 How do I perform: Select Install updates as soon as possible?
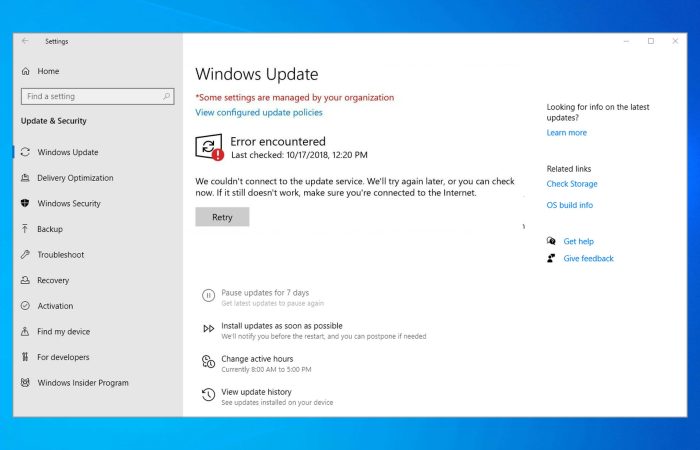pyautogui.click(x=282, y=326)
